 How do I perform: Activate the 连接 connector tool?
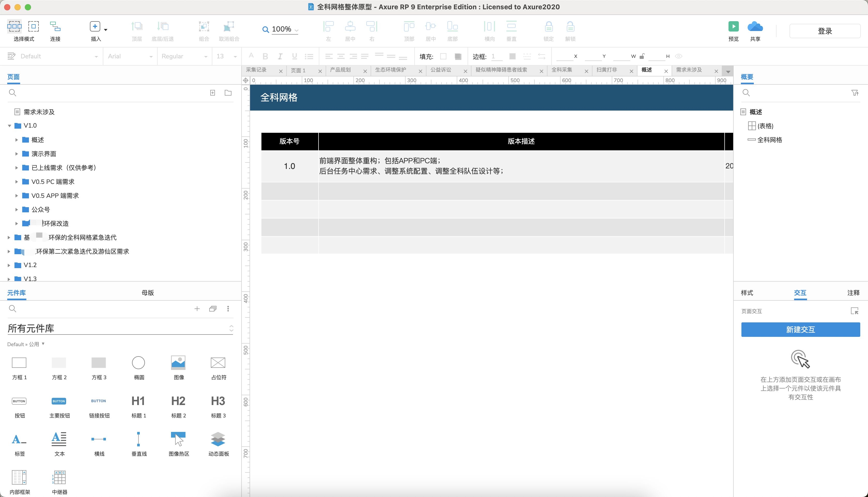coord(55,26)
